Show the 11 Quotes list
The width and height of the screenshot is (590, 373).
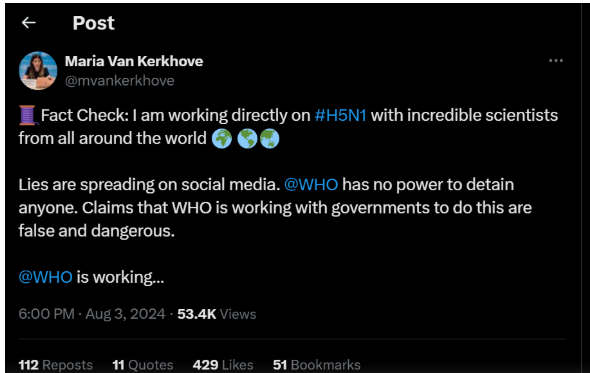coord(143,365)
